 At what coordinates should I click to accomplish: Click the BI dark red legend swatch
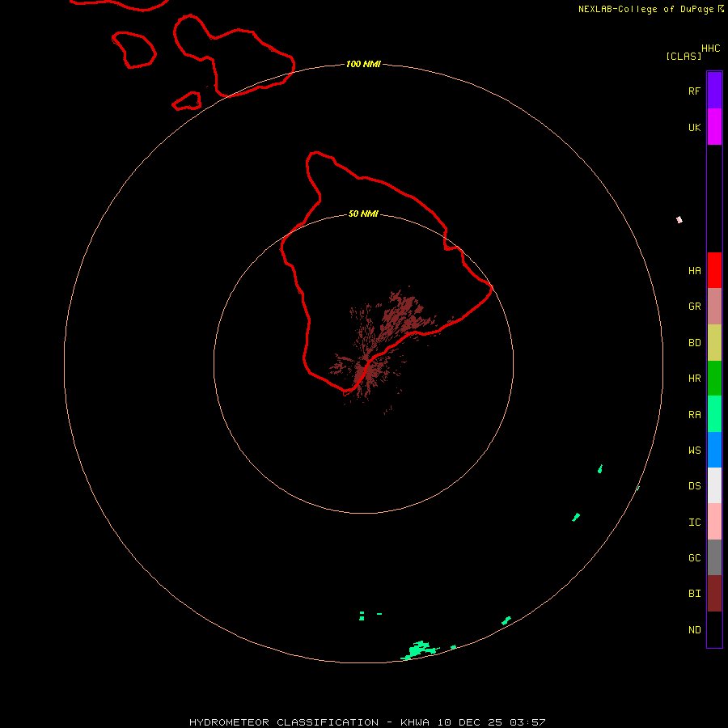(x=714, y=594)
